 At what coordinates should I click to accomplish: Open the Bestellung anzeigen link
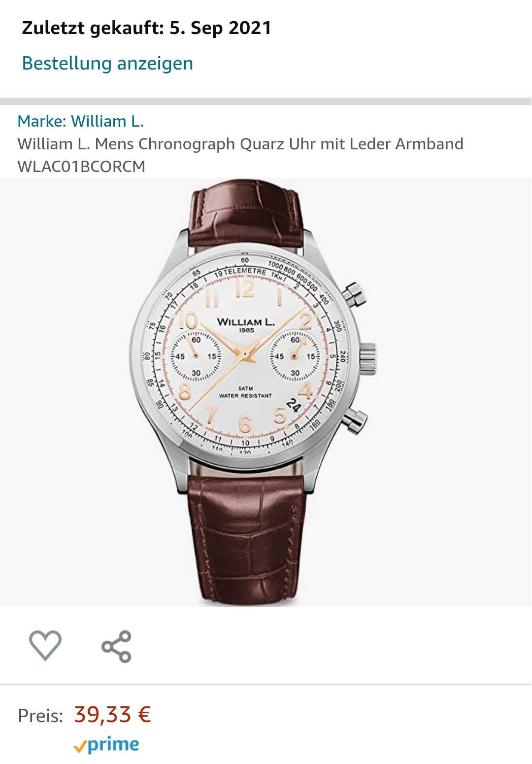[107, 63]
